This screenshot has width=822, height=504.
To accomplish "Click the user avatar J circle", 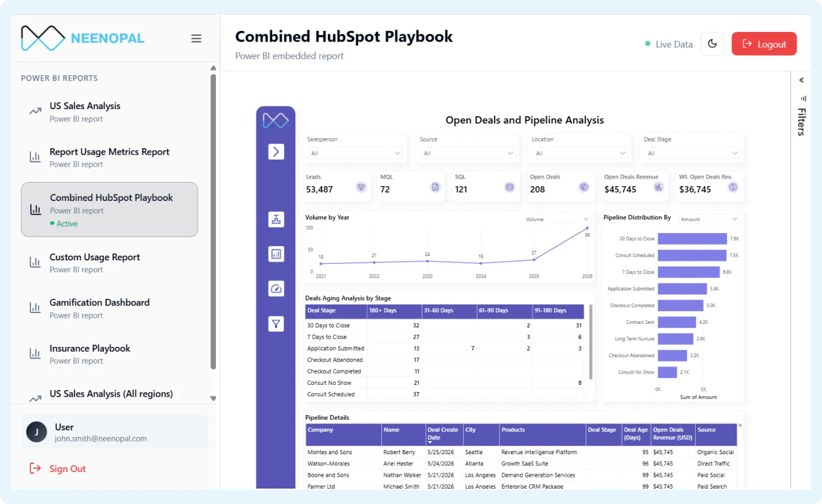I will point(37,432).
